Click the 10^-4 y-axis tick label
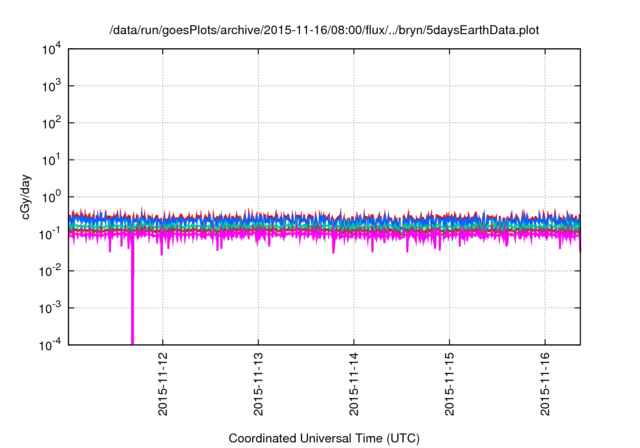640x448 pixels. (x=50, y=346)
